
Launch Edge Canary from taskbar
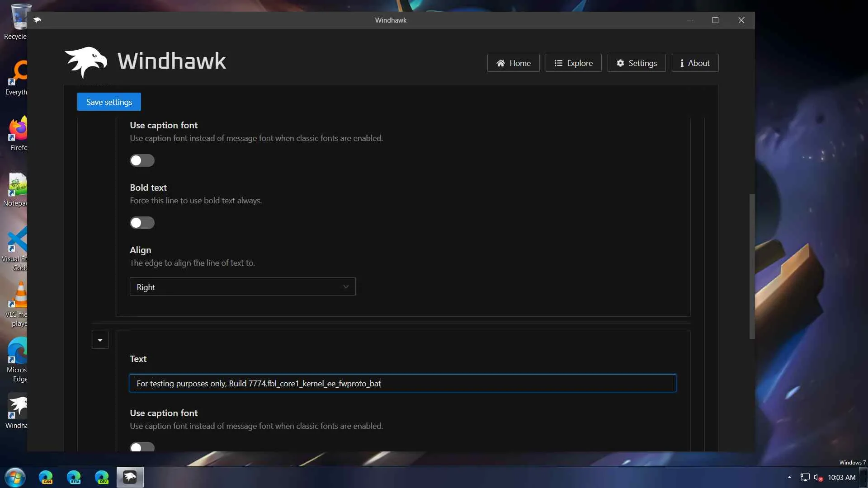46,477
